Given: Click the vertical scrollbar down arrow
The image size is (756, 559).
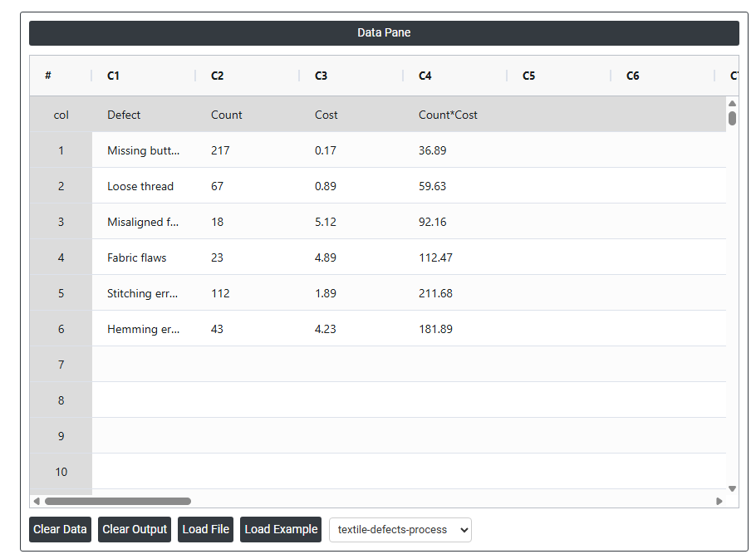Looking at the screenshot, I should (x=732, y=488).
